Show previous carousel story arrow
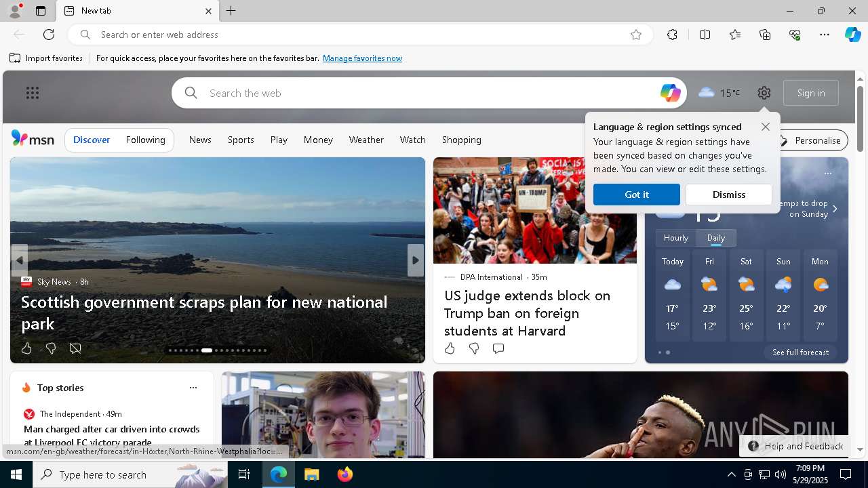The image size is (868, 488). [x=19, y=260]
